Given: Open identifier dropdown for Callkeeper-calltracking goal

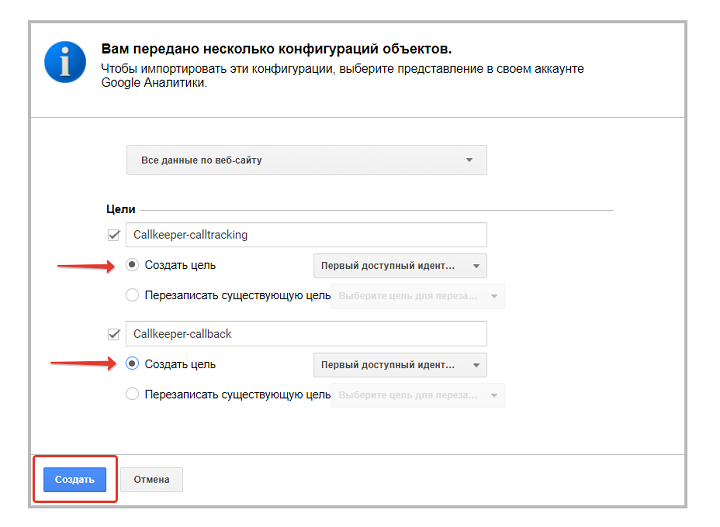Looking at the screenshot, I should (x=400, y=266).
